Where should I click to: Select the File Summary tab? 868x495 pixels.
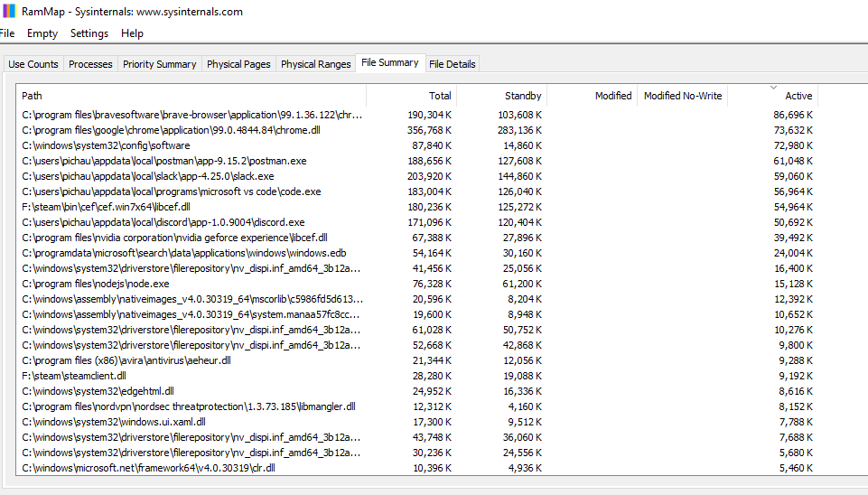389,62
